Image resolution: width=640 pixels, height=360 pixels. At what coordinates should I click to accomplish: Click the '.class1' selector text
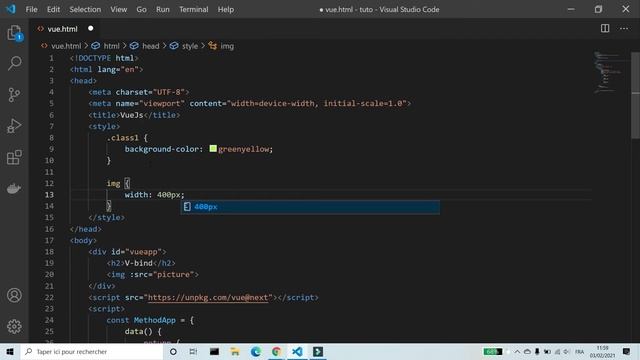[122, 138]
